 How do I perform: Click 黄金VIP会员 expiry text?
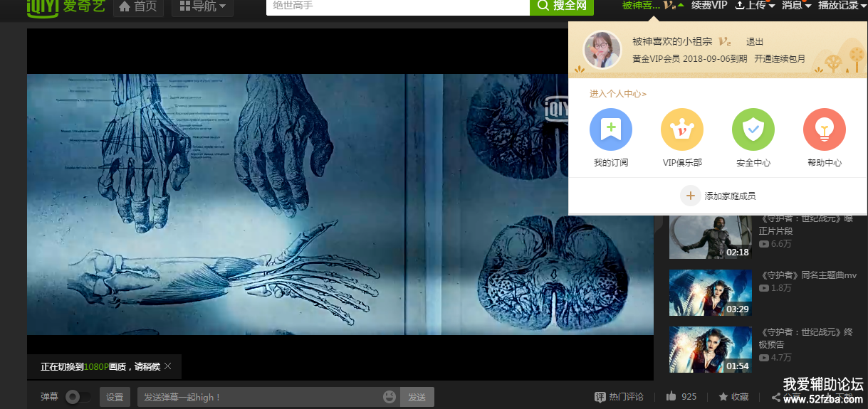(689, 59)
